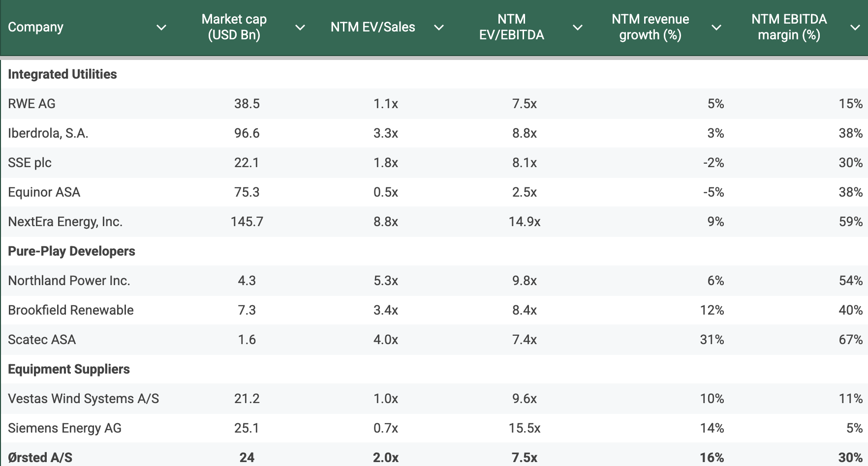Screen dimensions: 868x466
Task: Click Ørsted EV/Sales value 2.0x
Action: point(386,458)
